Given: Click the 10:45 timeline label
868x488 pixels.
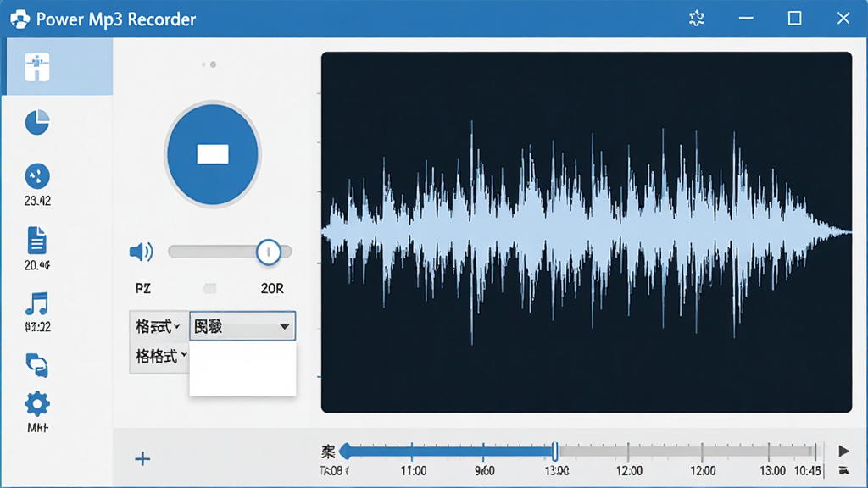Looking at the screenshot, I should (x=808, y=471).
